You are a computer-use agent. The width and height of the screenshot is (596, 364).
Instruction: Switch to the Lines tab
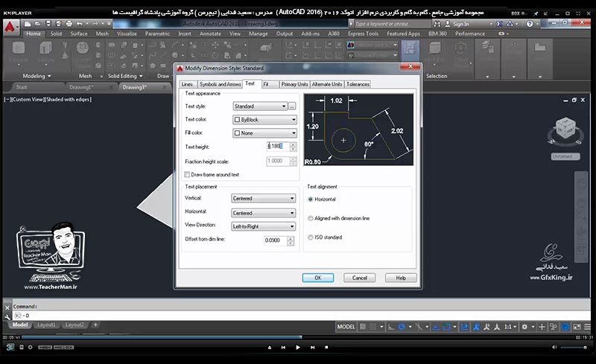[187, 84]
